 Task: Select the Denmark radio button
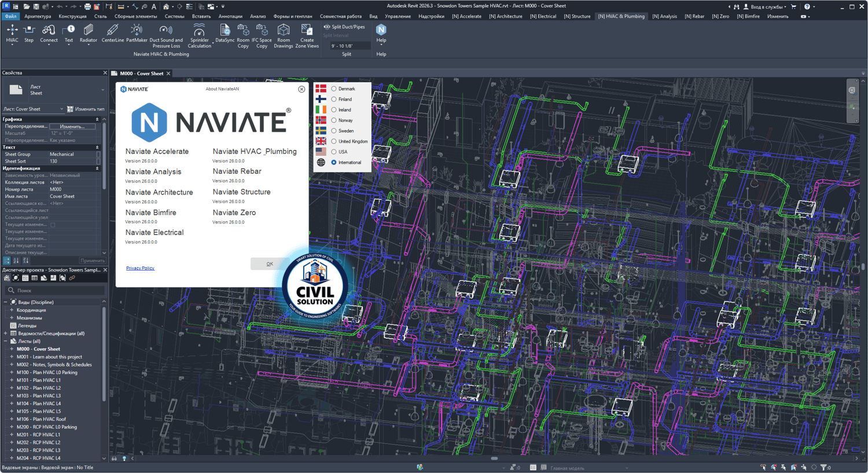[334, 89]
